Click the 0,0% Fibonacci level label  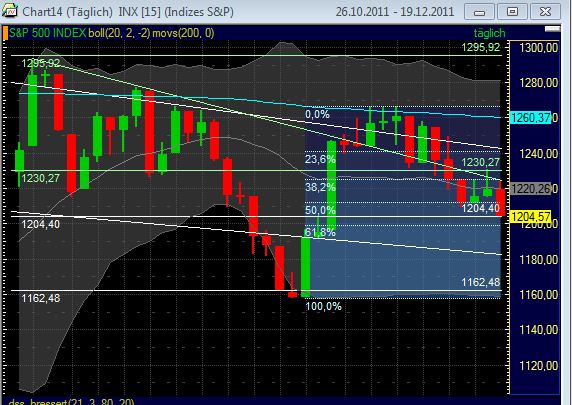[x=317, y=115]
